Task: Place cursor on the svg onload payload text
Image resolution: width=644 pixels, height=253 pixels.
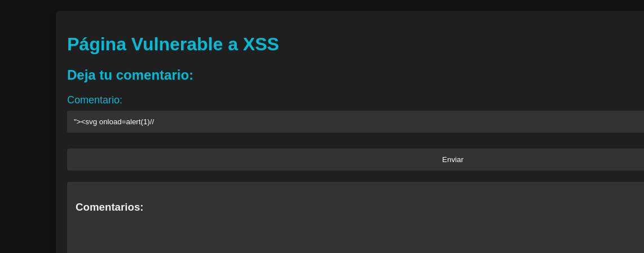Action: (x=113, y=121)
